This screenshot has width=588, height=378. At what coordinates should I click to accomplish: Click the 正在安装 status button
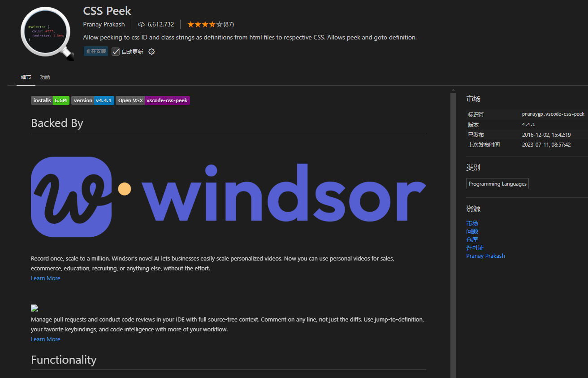coord(96,52)
